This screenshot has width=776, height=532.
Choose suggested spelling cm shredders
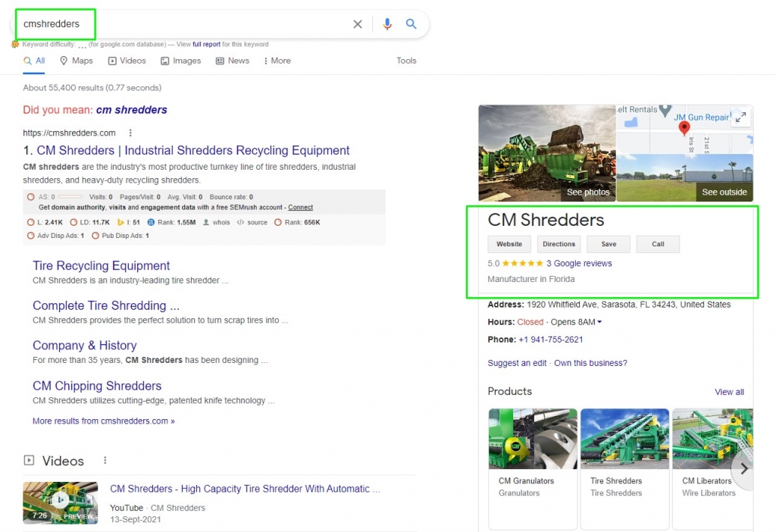[x=132, y=110]
